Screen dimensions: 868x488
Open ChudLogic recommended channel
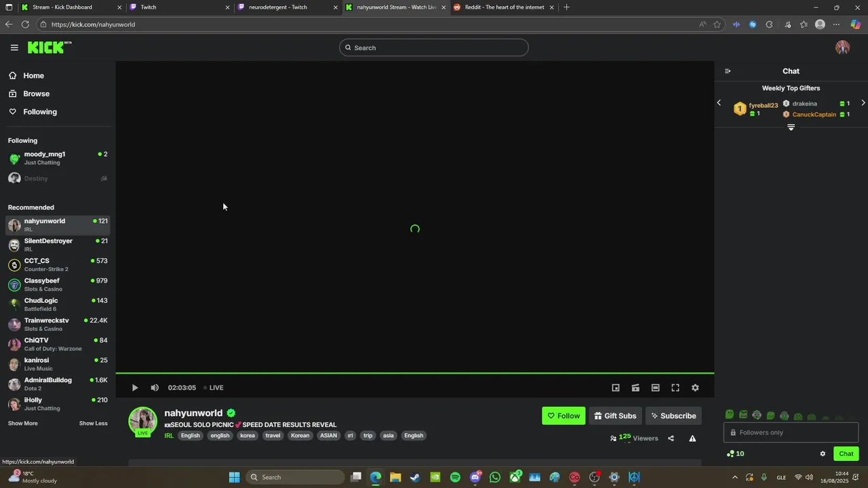(x=58, y=304)
